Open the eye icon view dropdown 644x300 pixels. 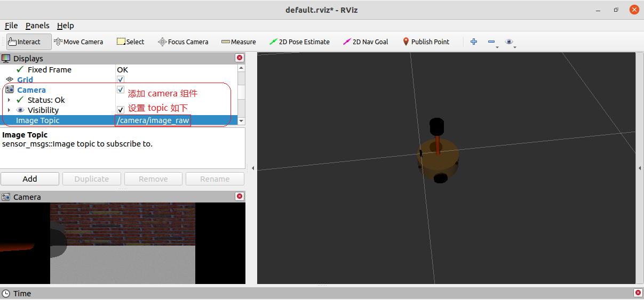tap(510, 42)
